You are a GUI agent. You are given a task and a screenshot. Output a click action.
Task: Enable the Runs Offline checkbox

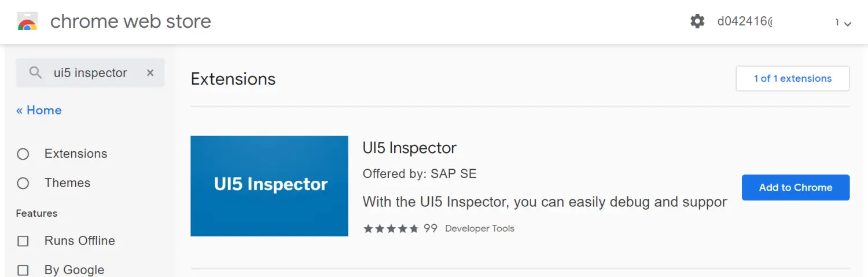coord(23,241)
